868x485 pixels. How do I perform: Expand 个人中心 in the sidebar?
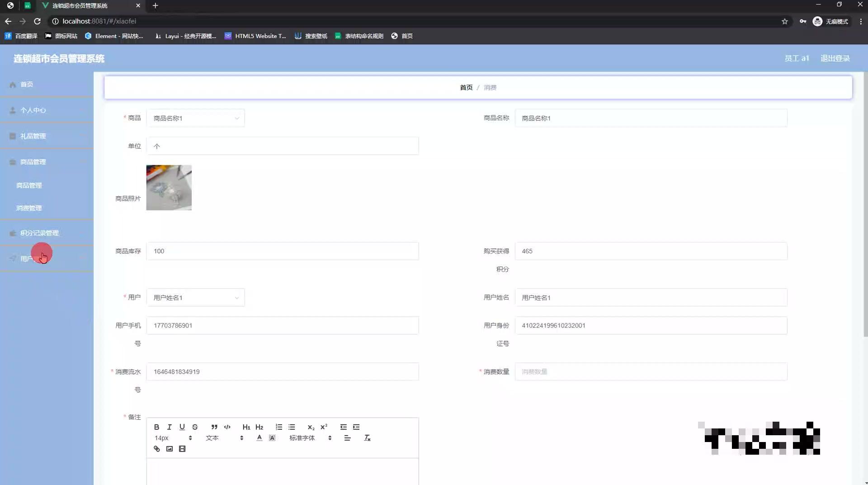[47, 110]
